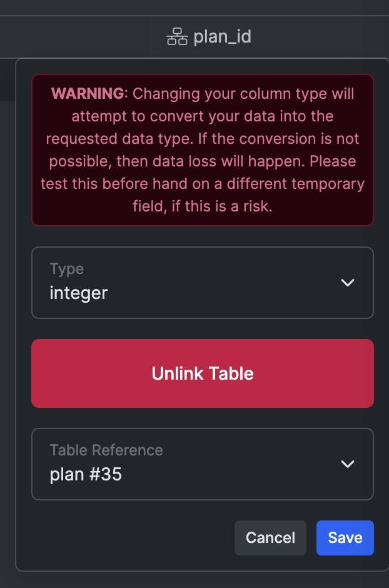The image size is (389, 588).
Task: Click the Table Reference field label
Action: (x=106, y=450)
